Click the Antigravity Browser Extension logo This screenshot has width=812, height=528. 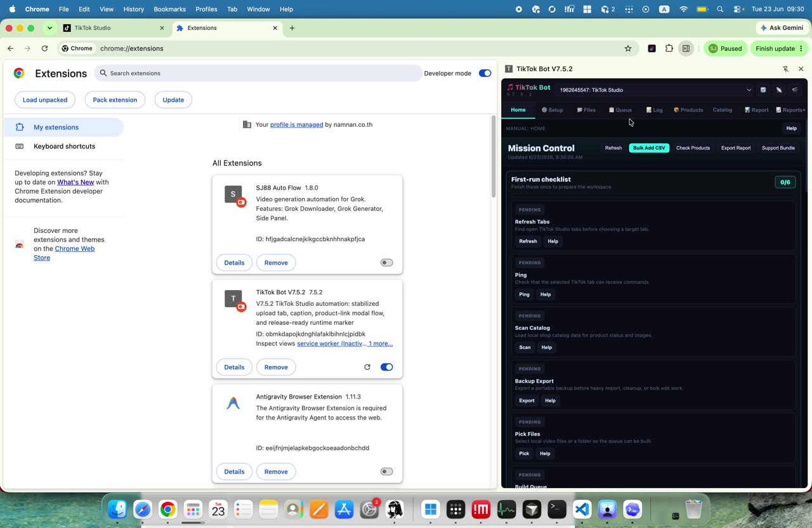[x=233, y=403]
